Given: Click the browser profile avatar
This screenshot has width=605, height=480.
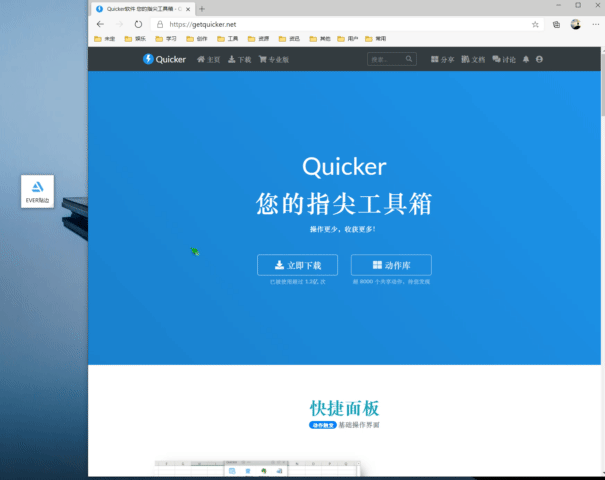Looking at the screenshot, I should pos(576,24).
